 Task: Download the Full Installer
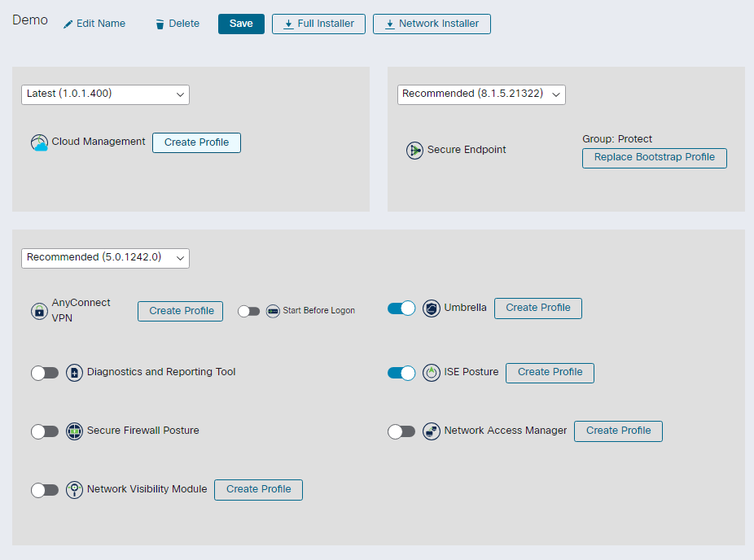point(318,24)
